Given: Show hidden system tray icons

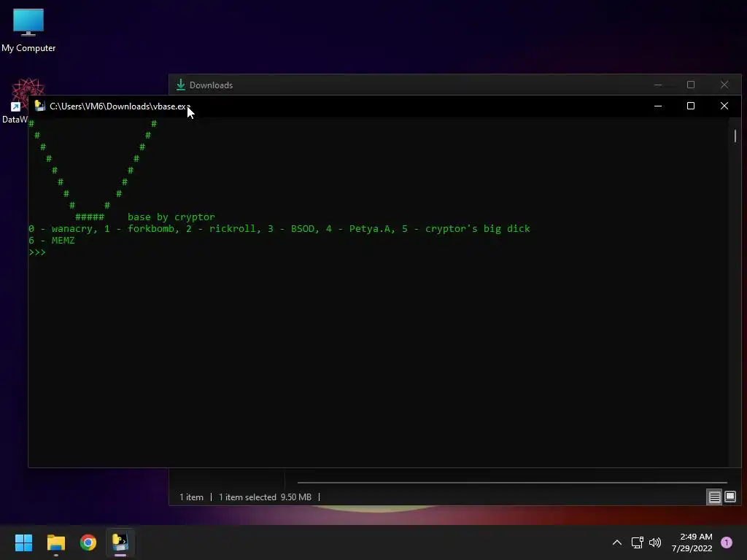Looking at the screenshot, I should (617, 542).
